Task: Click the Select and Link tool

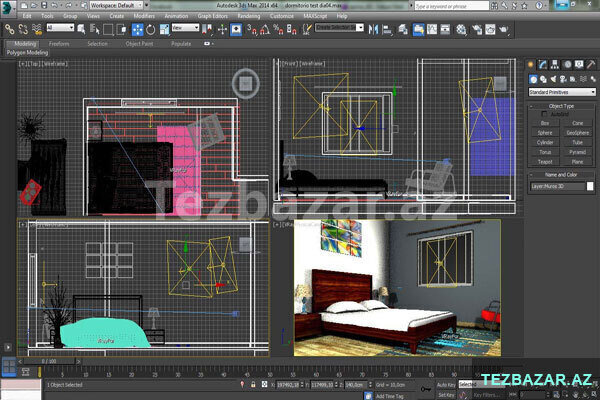Action: [x=10, y=29]
